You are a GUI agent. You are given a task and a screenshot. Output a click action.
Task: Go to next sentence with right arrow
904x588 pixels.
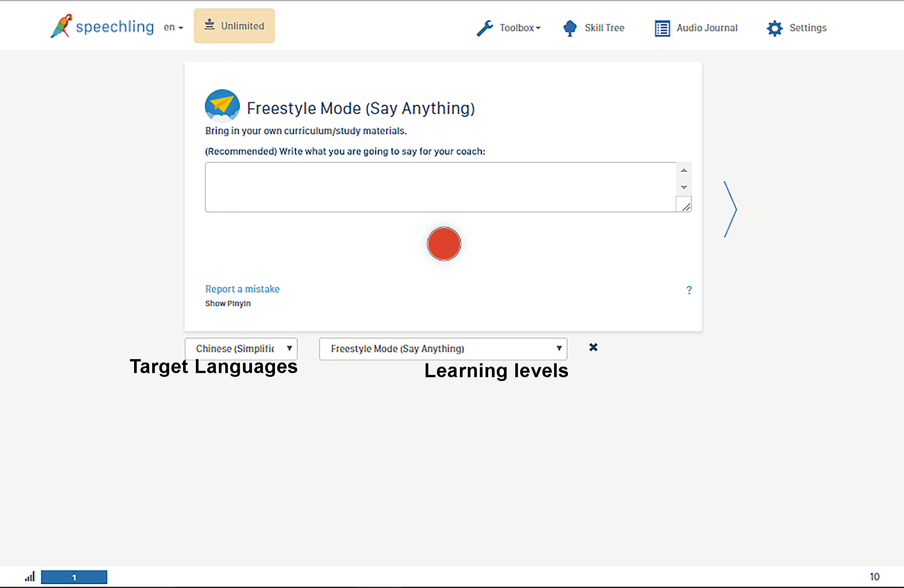(x=730, y=210)
